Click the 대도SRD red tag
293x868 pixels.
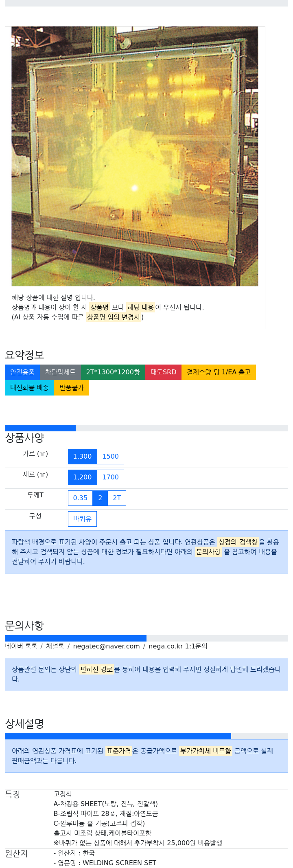(164, 372)
